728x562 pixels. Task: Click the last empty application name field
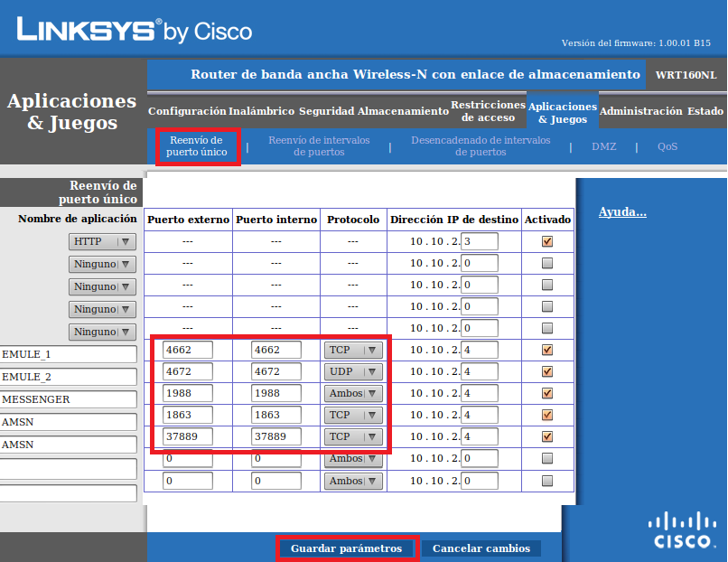(69, 493)
